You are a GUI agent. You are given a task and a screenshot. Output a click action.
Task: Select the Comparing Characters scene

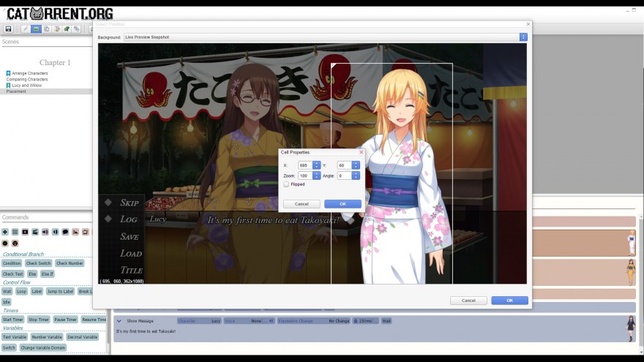[26, 79]
